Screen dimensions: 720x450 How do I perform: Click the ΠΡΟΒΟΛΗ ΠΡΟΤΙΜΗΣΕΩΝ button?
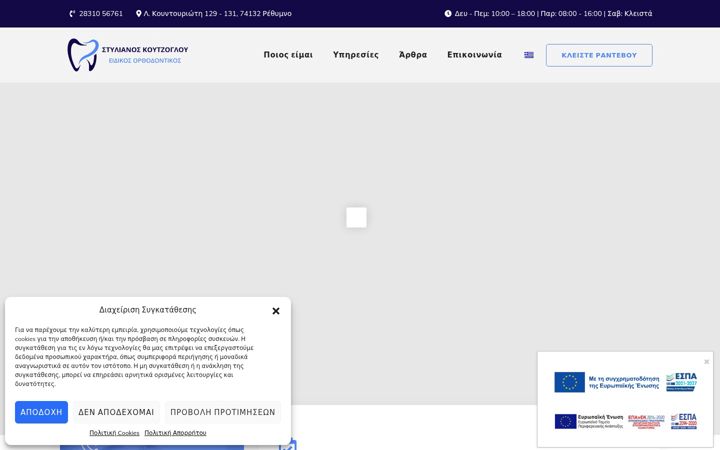pyautogui.click(x=223, y=412)
